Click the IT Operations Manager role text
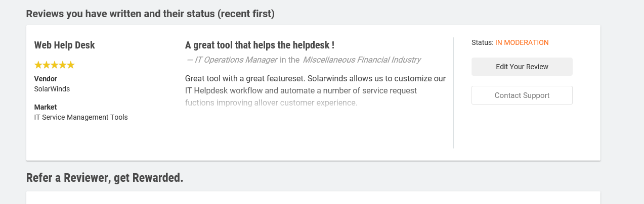Image resolution: width=644 pixels, height=204 pixels. (236, 60)
